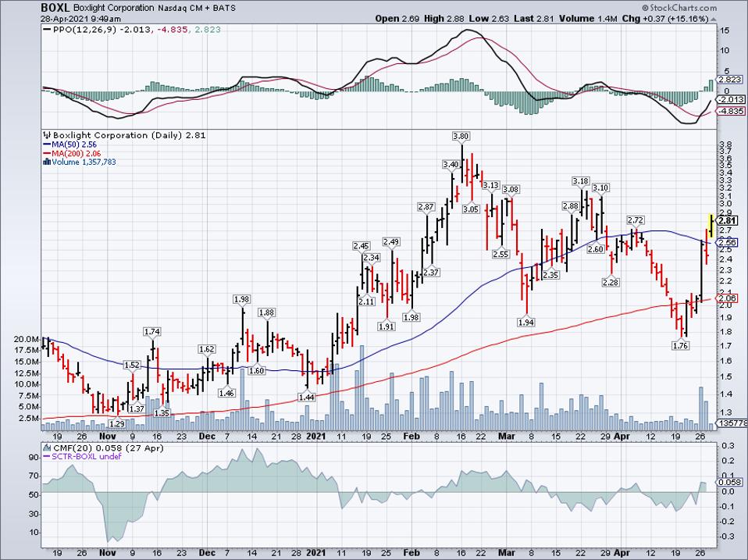Click the 2.55 price label

[x=501, y=255]
